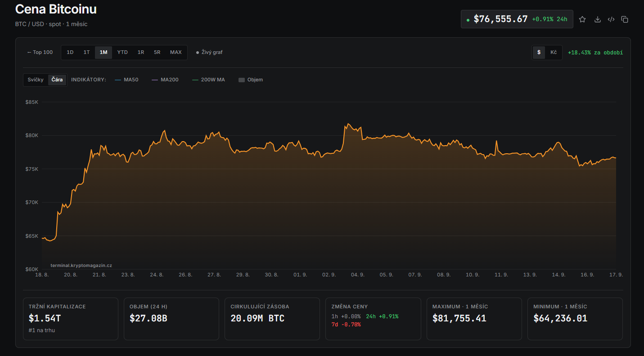Enable the 200W MA indicator
Viewport: 644px width, 356px height.
[x=208, y=80]
